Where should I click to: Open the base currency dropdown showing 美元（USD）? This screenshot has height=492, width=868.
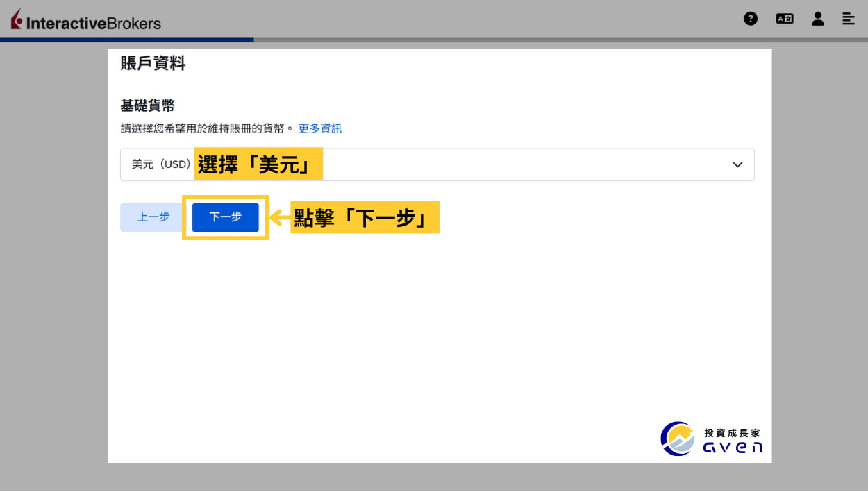tap(437, 164)
